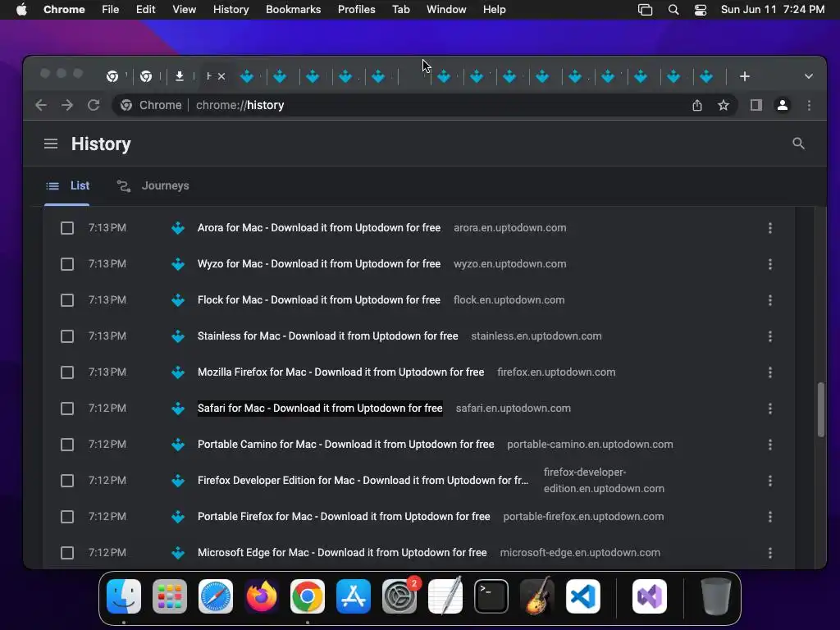Open more actions for Flock entry
Screen dimensions: 840x630
click(769, 300)
